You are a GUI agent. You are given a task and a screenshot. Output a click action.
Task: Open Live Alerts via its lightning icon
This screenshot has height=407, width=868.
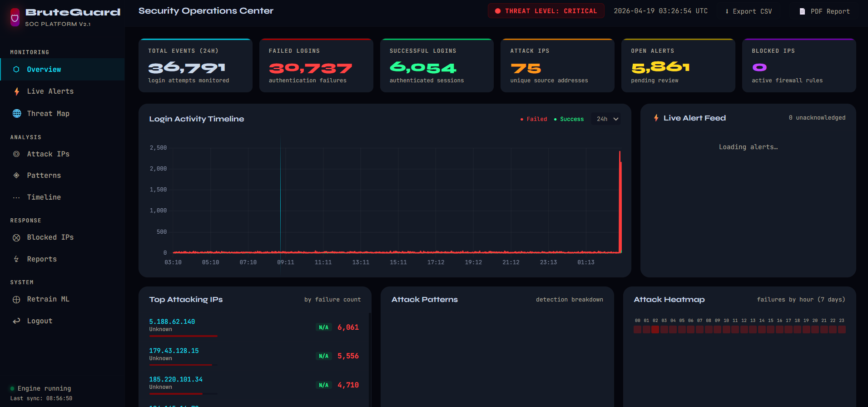[x=17, y=91]
